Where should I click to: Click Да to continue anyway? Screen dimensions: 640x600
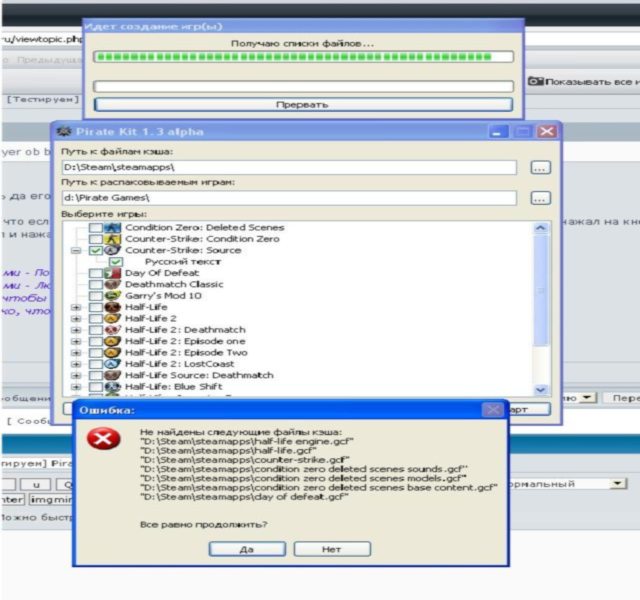[x=247, y=549]
